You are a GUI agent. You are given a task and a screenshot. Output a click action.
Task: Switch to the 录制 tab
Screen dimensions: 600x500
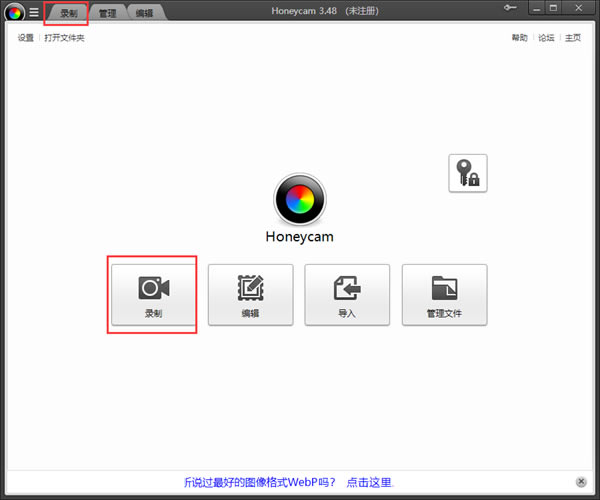click(68, 13)
